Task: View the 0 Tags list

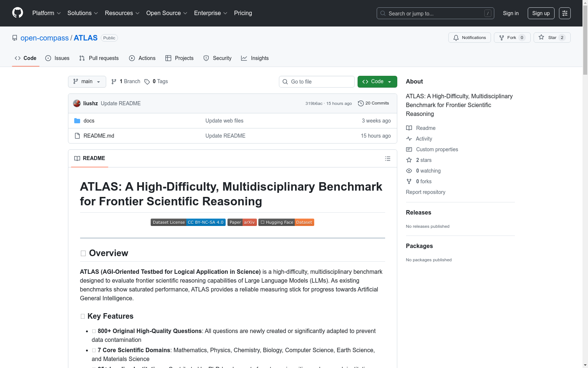Action: (x=156, y=81)
